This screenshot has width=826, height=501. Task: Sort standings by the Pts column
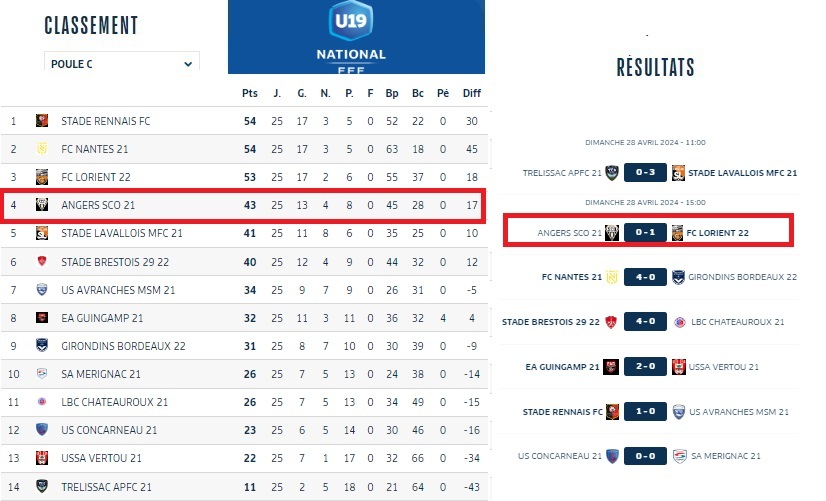pyautogui.click(x=250, y=93)
